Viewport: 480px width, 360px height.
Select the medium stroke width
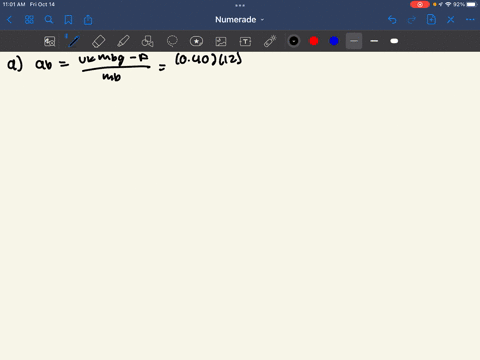click(x=374, y=41)
